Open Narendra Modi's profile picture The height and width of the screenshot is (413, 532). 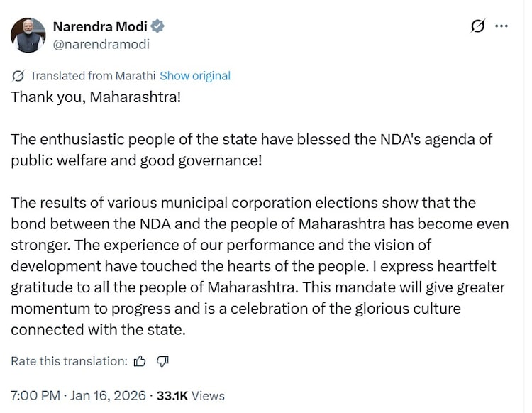[28, 35]
